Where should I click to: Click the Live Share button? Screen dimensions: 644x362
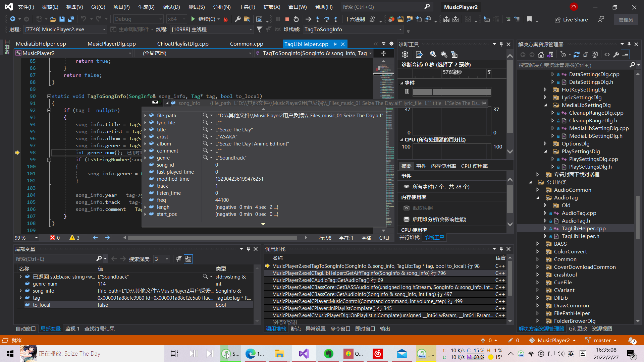(571, 19)
